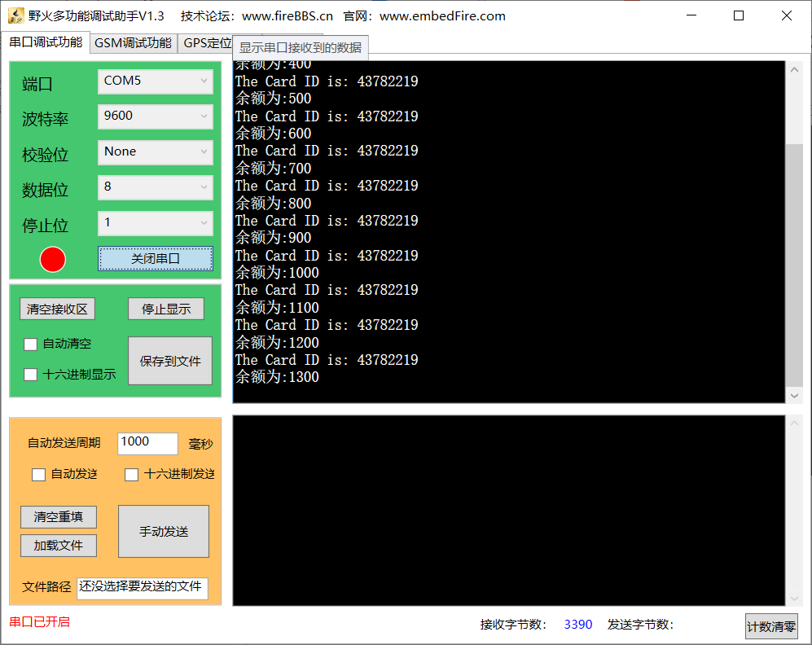Screen dimensions: 812x645
Task: Click the red serial port status indicator
Action: [53, 259]
